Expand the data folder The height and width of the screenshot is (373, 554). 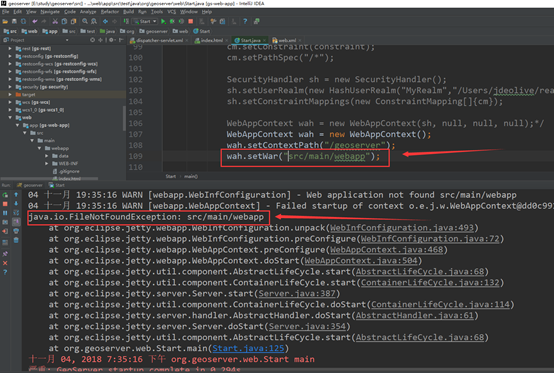pos(47,156)
